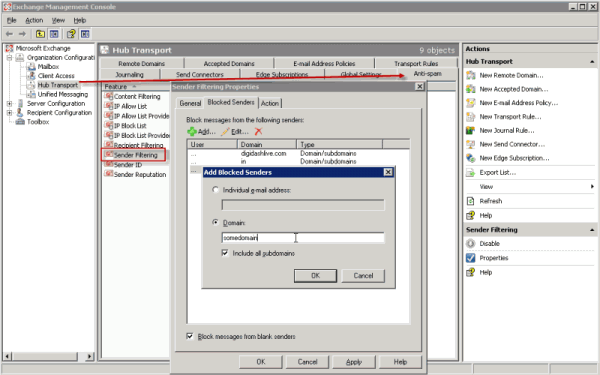Switch to the Remote Domains tab
Screen dimensions: 600x375
click(141, 64)
